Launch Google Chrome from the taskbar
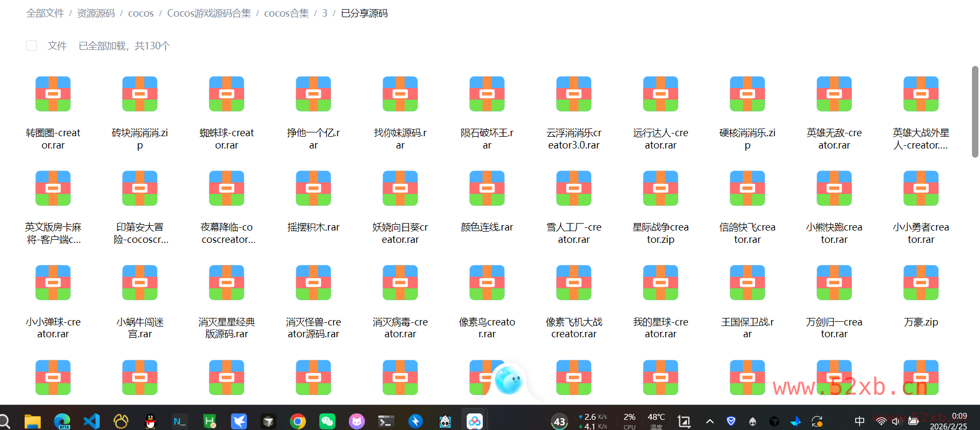This screenshot has width=980, height=430. point(298,421)
